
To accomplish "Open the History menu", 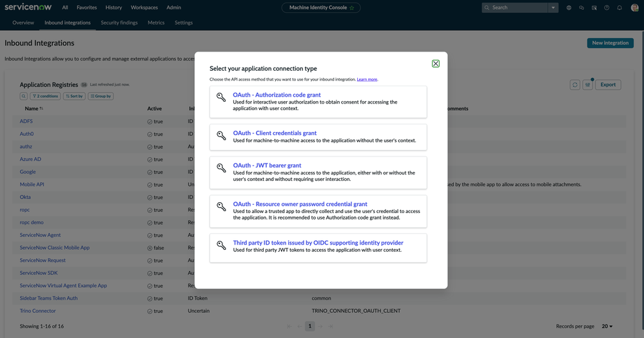I will (113, 7).
